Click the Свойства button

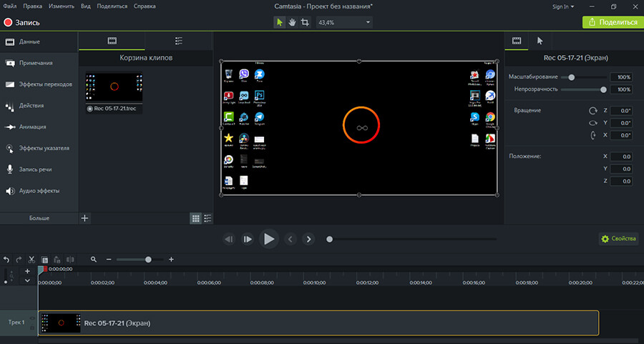619,239
